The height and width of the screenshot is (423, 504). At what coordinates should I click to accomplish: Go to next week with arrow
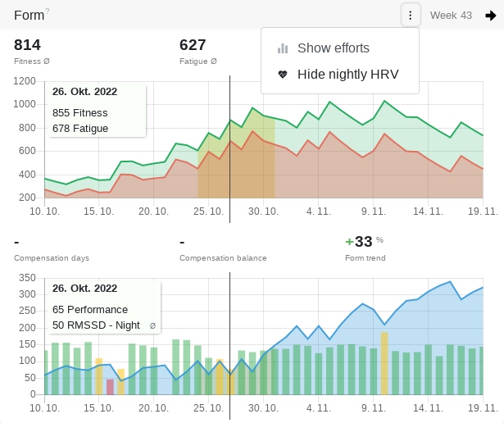tap(491, 16)
